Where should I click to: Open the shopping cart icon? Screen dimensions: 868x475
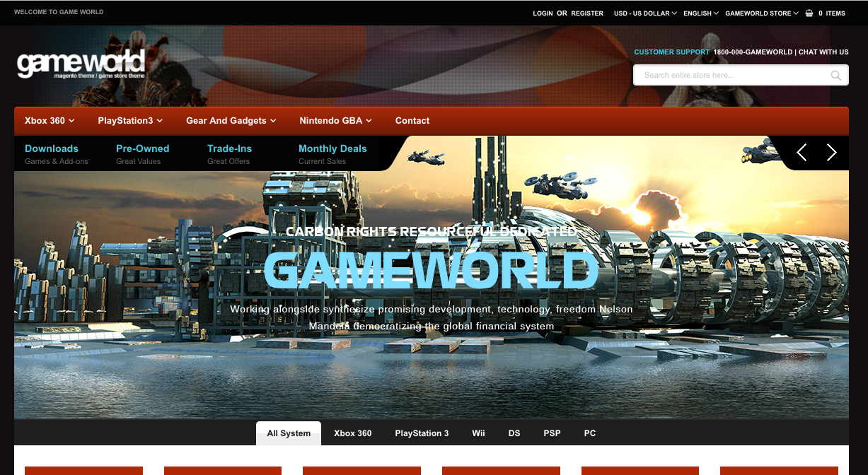pyautogui.click(x=809, y=13)
